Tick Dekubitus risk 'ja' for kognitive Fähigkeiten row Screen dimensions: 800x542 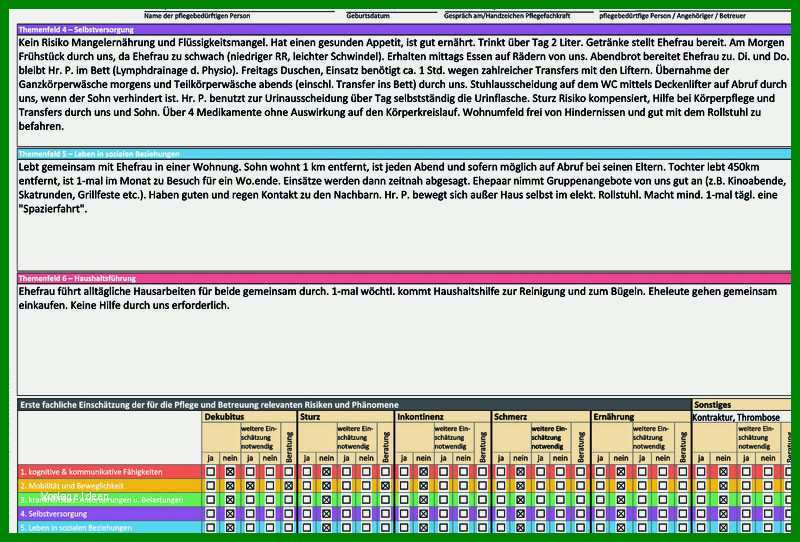click(210, 472)
